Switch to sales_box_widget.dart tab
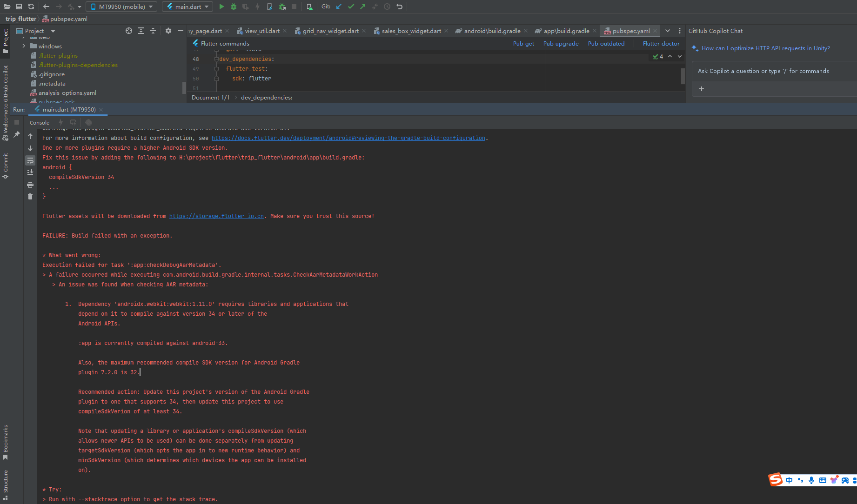The height and width of the screenshot is (504, 857). click(411, 31)
